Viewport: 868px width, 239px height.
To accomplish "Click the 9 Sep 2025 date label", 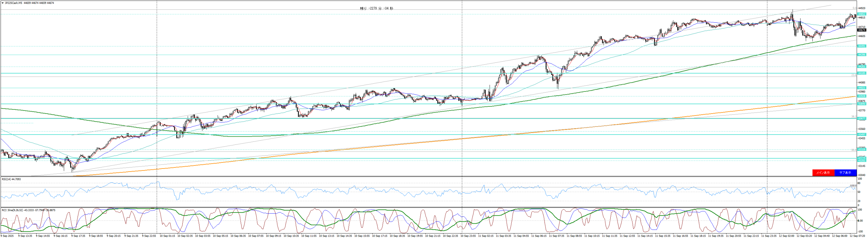I will pos(7,236).
